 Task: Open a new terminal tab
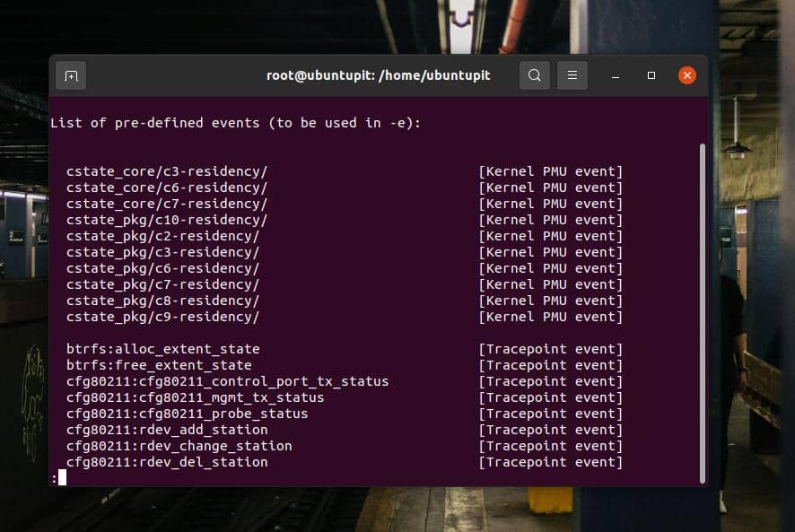click(71, 75)
